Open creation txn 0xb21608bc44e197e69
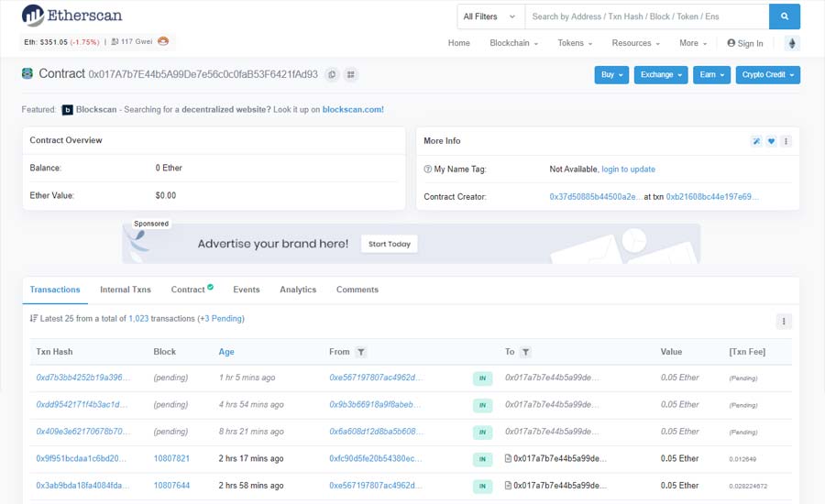Image resolution: width=825 pixels, height=504 pixels. pyautogui.click(x=712, y=197)
